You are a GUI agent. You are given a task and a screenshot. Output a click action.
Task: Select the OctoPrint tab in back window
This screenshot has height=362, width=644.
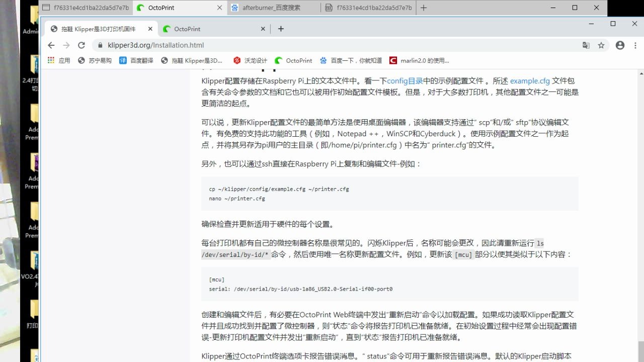[x=179, y=8]
